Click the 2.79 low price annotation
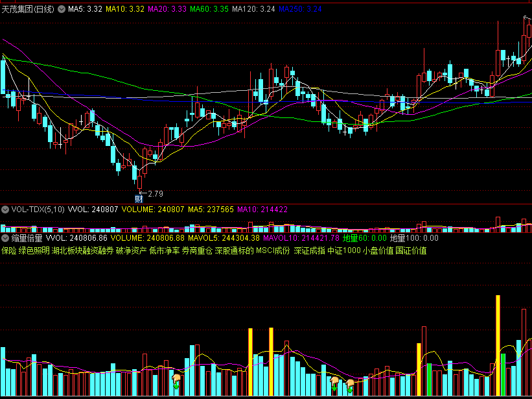 coord(156,194)
